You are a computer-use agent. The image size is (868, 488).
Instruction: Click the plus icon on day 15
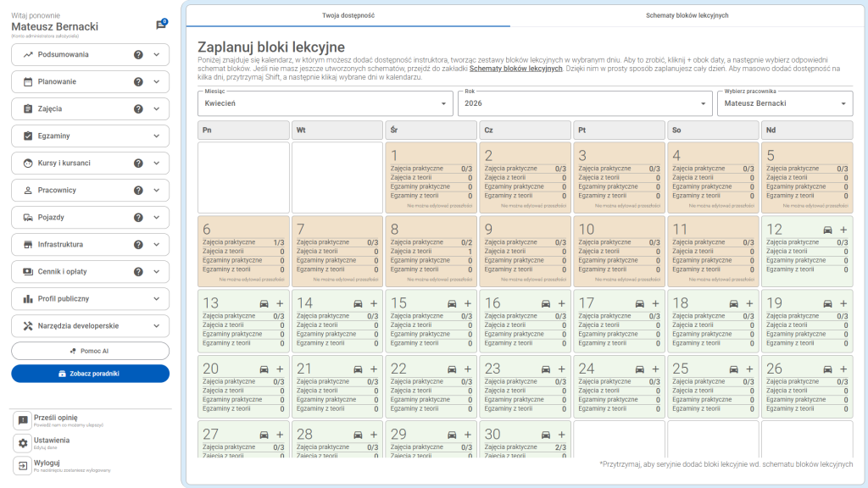[468, 303]
